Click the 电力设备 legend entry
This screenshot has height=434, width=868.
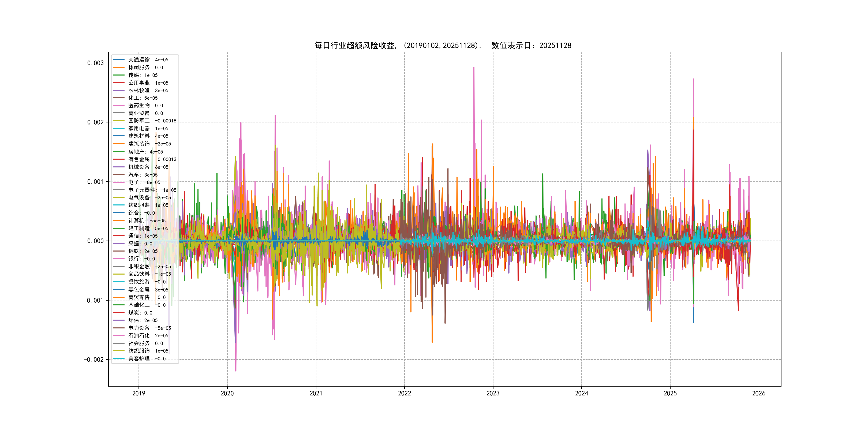coord(149,328)
